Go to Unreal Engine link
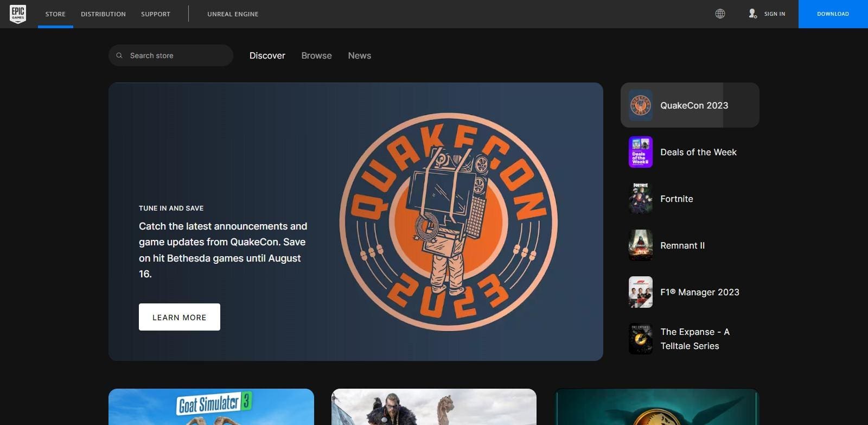 coord(233,14)
